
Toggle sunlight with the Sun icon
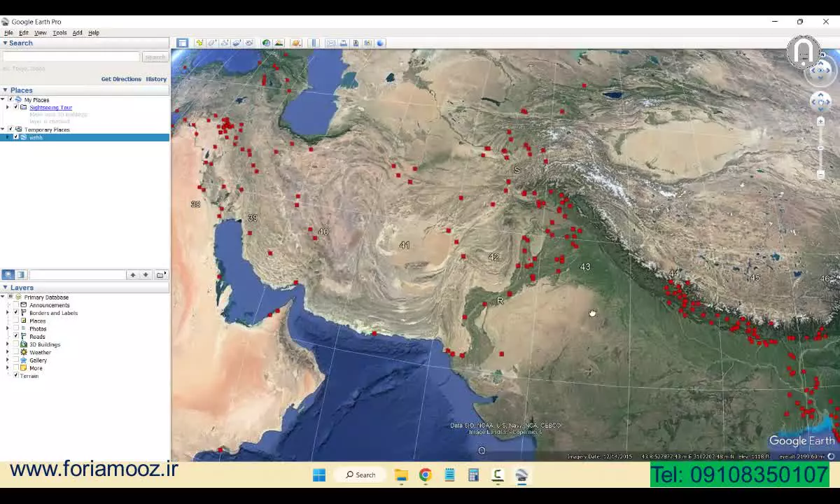pyautogui.click(x=279, y=43)
